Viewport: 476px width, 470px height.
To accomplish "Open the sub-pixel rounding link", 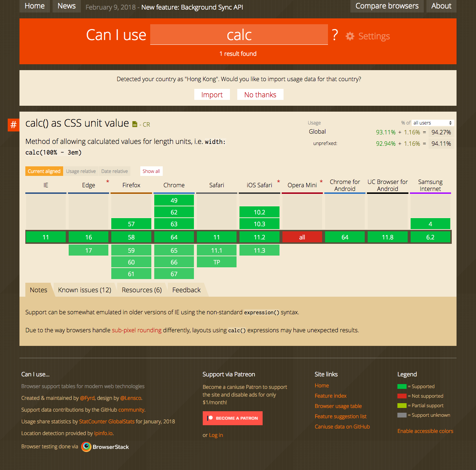I will tap(137, 330).
